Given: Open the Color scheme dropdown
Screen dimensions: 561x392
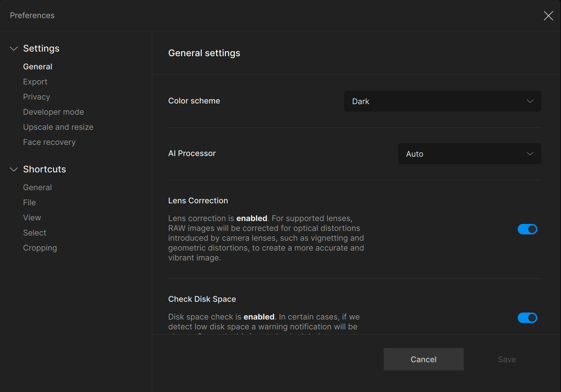Looking at the screenshot, I should pos(442,101).
